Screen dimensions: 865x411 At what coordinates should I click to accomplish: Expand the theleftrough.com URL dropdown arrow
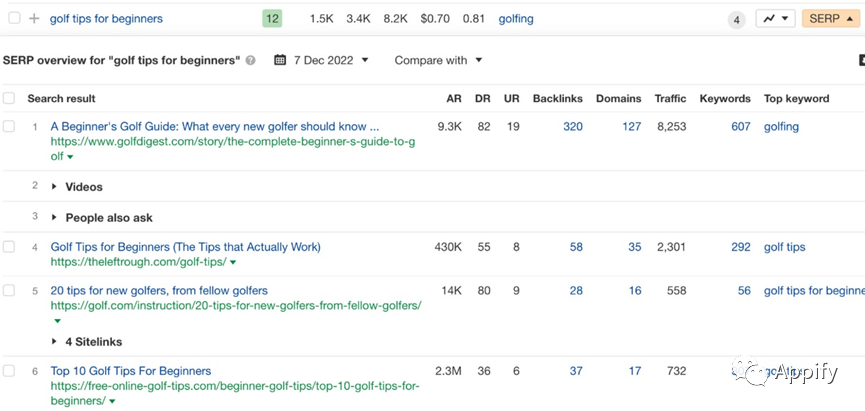[233, 263]
